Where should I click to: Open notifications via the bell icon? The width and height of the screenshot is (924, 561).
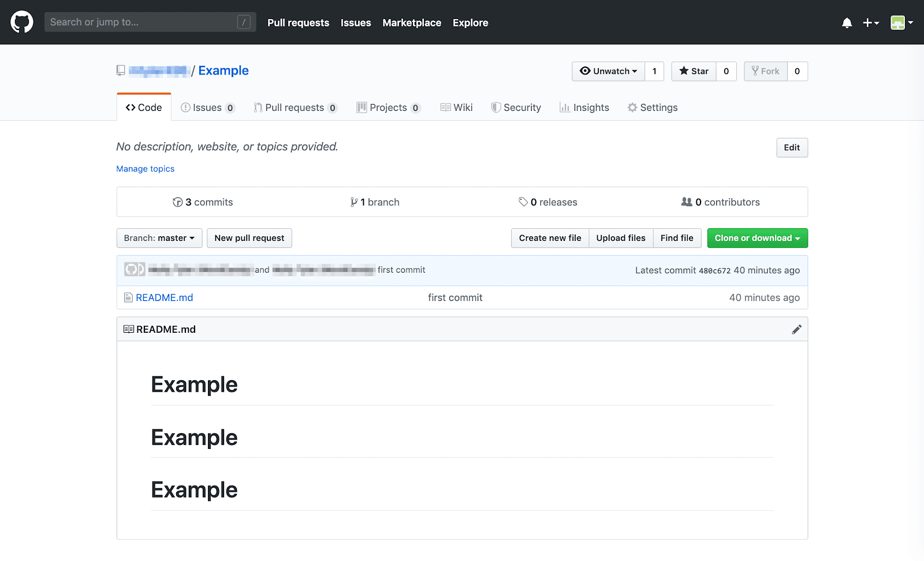click(847, 22)
